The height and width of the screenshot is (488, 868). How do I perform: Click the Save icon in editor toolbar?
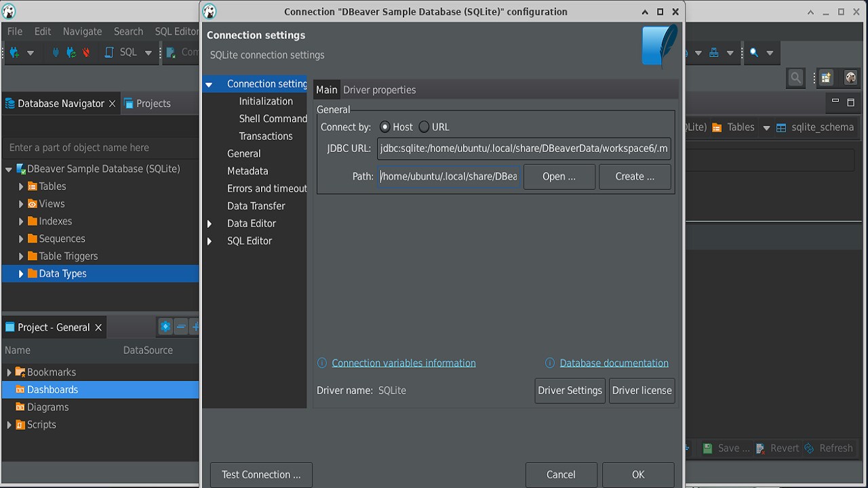[708, 448]
